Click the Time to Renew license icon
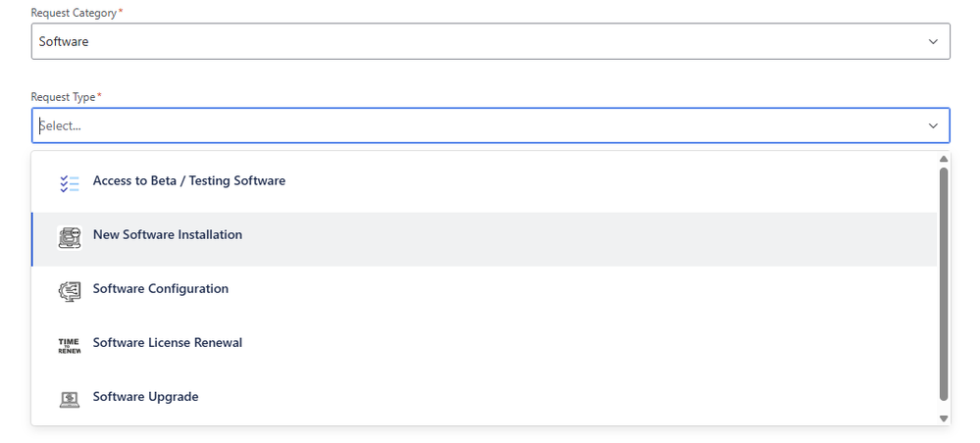This screenshot has width=980, height=443. pyautogui.click(x=69, y=344)
